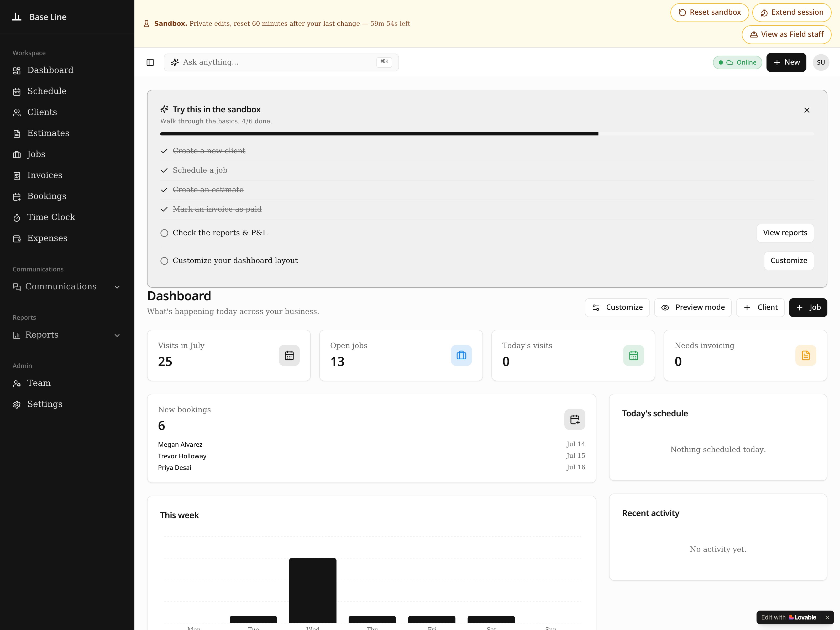Click the sandbox progress bar
The image size is (840, 630).
(487, 134)
